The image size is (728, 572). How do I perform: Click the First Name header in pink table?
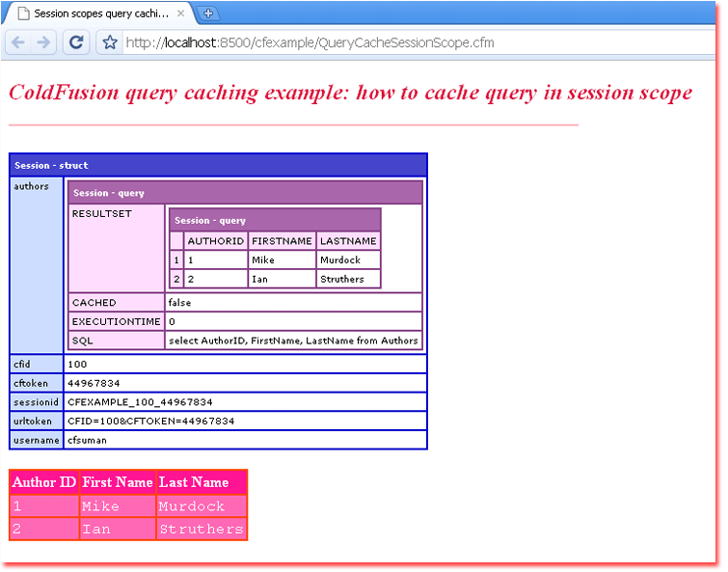click(118, 482)
